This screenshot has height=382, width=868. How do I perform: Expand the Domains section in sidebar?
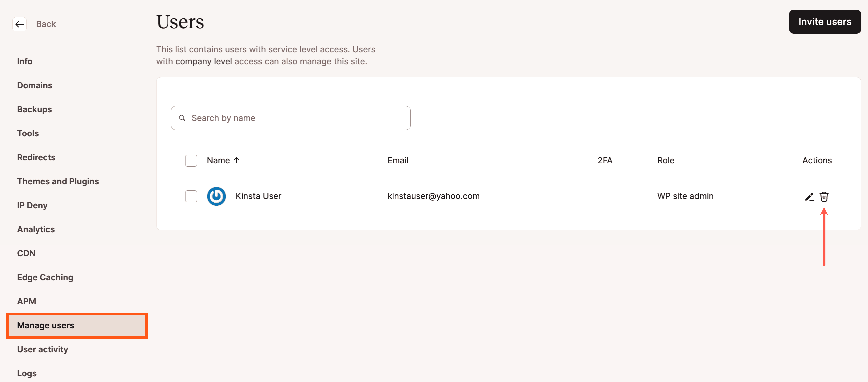(34, 85)
